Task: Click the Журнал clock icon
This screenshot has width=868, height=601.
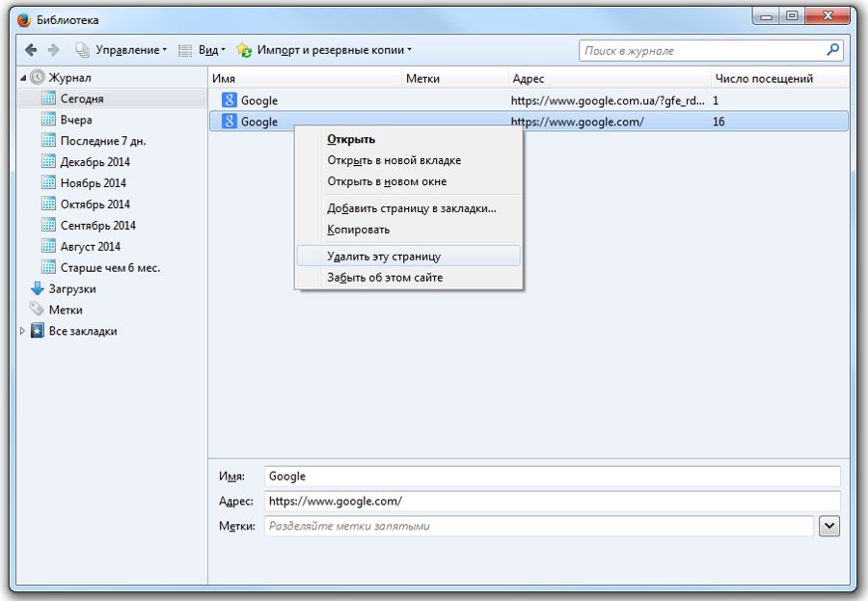Action: click(x=38, y=77)
